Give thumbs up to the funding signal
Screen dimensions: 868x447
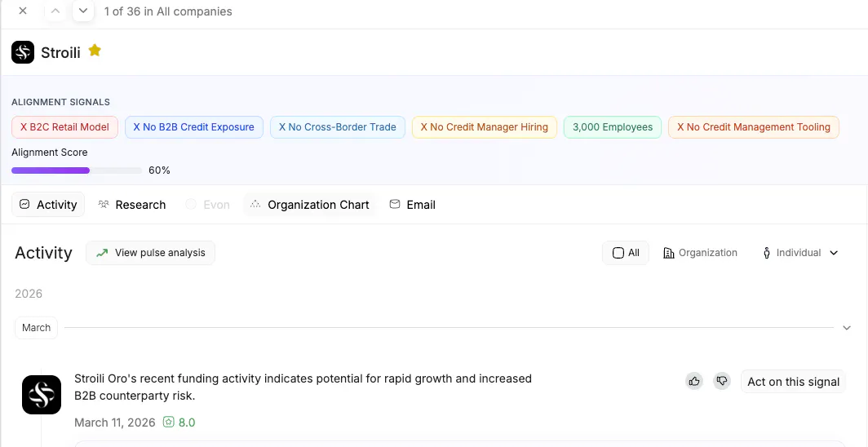coord(694,381)
